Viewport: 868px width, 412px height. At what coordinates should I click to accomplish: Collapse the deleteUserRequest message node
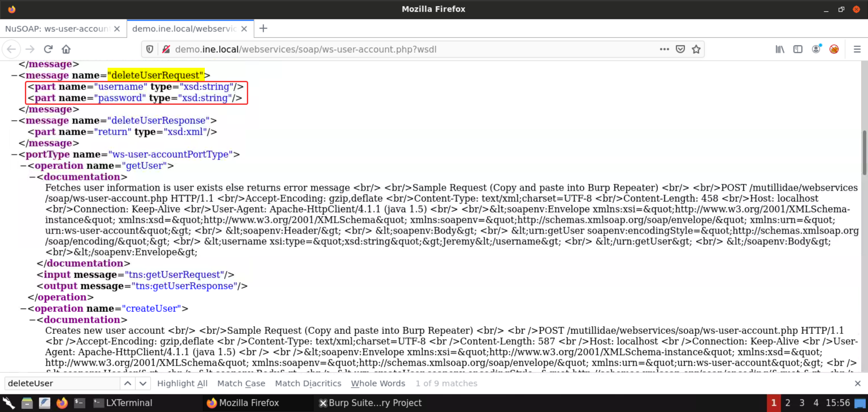[x=14, y=75]
